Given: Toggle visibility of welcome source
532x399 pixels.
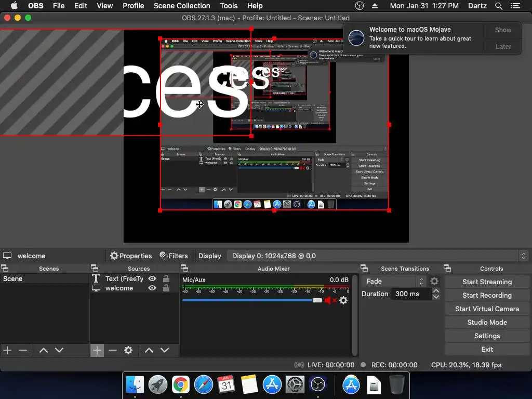Looking at the screenshot, I should [x=152, y=288].
